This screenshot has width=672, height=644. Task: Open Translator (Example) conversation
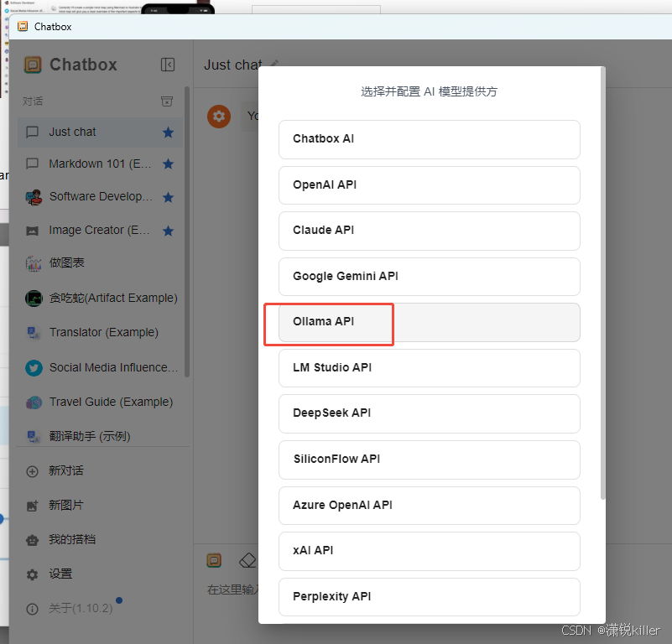(101, 333)
